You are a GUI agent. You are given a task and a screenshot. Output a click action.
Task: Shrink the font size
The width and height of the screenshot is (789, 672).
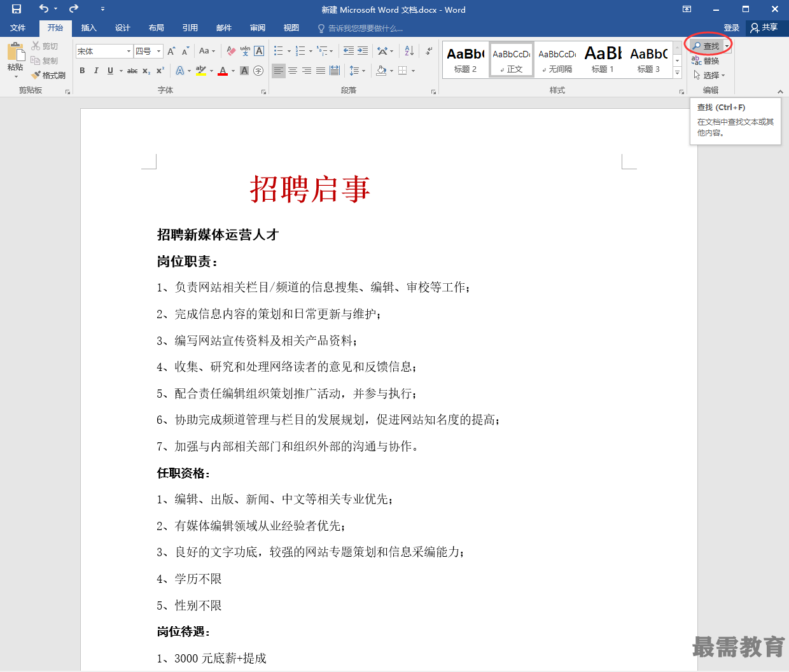click(185, 51)
